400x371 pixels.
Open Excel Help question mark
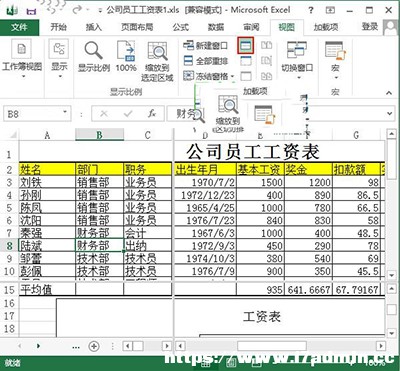pyautogui.click(x=311, y=10)
